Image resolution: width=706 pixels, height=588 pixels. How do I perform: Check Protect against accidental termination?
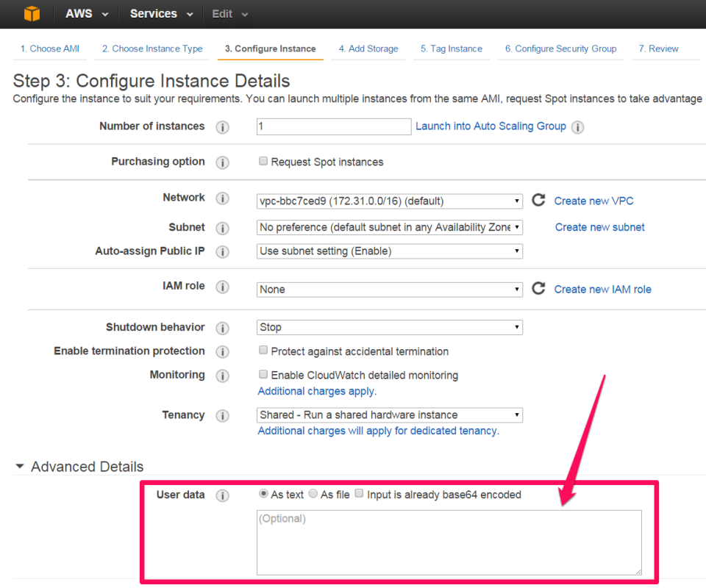click(263, 350)
